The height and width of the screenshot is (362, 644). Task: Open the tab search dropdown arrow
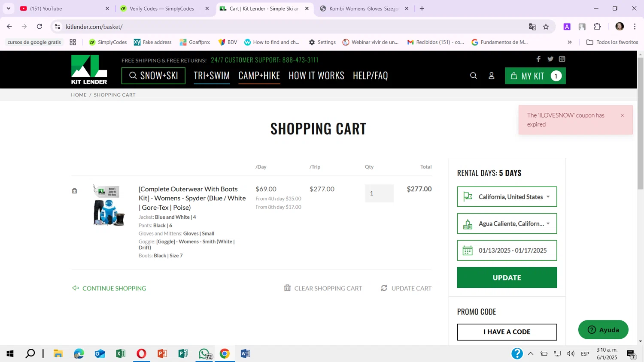[x=8, y=9]
